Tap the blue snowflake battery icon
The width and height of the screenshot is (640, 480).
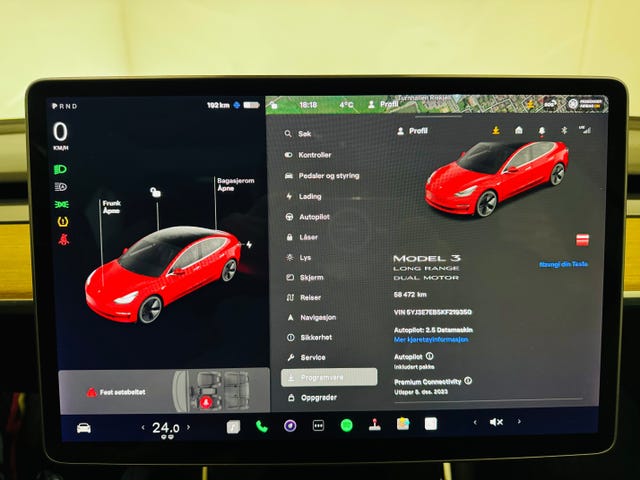coord(237,105)
